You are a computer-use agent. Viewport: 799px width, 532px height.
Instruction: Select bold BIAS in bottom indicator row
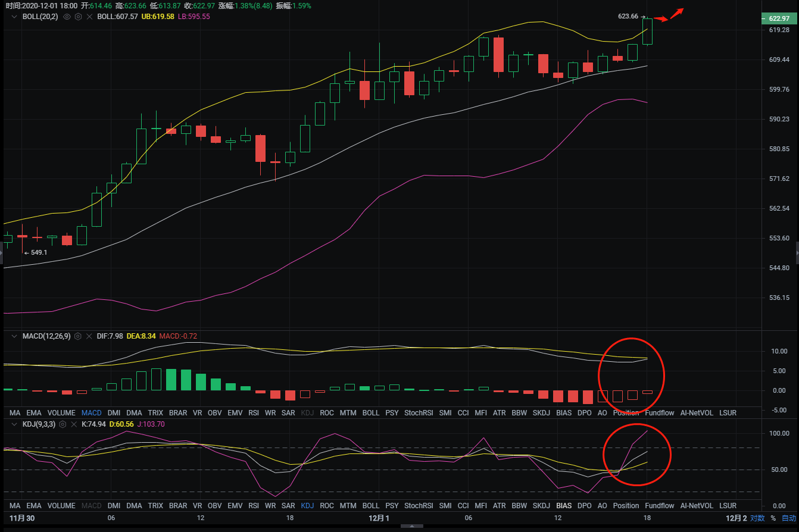coord(564,506)
